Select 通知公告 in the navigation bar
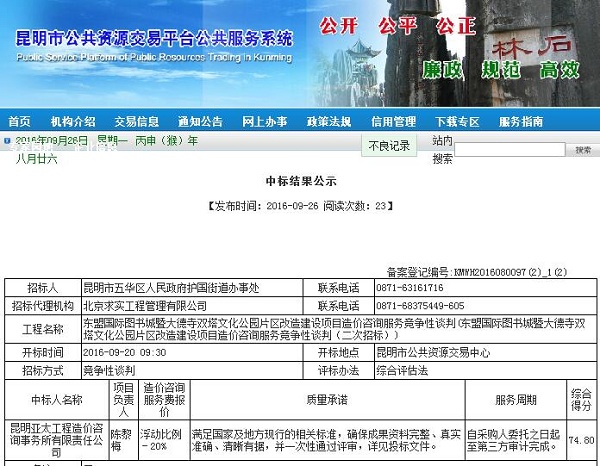Viewport: 600px width, 466px height. point(199,121)
